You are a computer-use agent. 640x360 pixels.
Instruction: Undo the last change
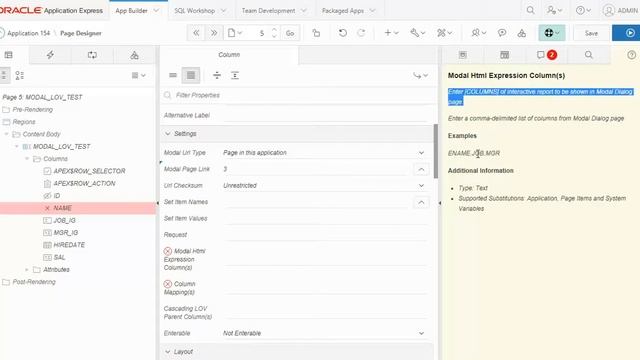(343, 33)
